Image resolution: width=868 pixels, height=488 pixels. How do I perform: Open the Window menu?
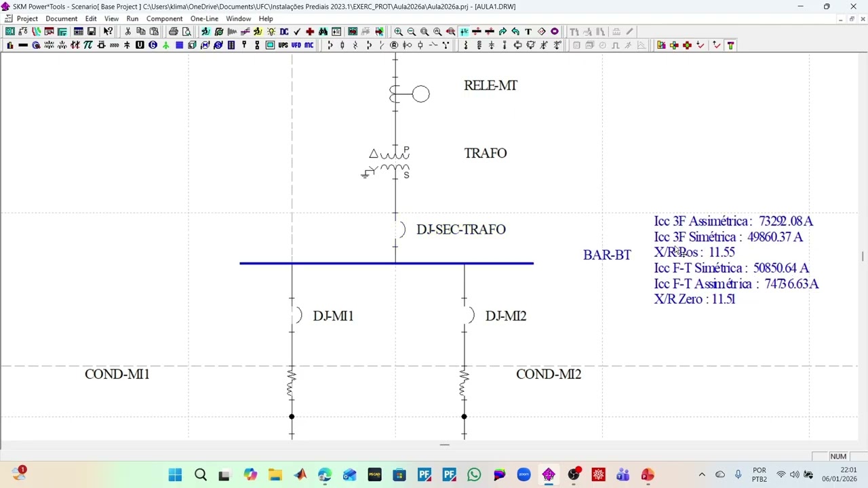pyautogui.click(x=238, y=18)
